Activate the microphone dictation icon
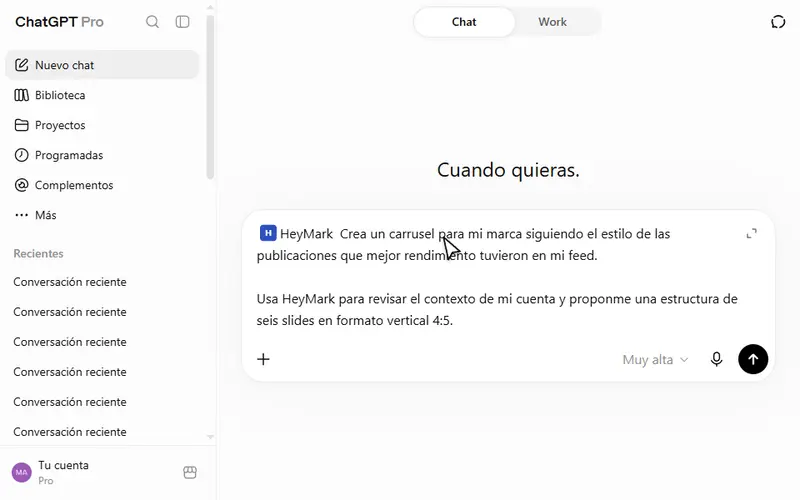The height and width of the screenshot is (500, 800). (716, 359)
